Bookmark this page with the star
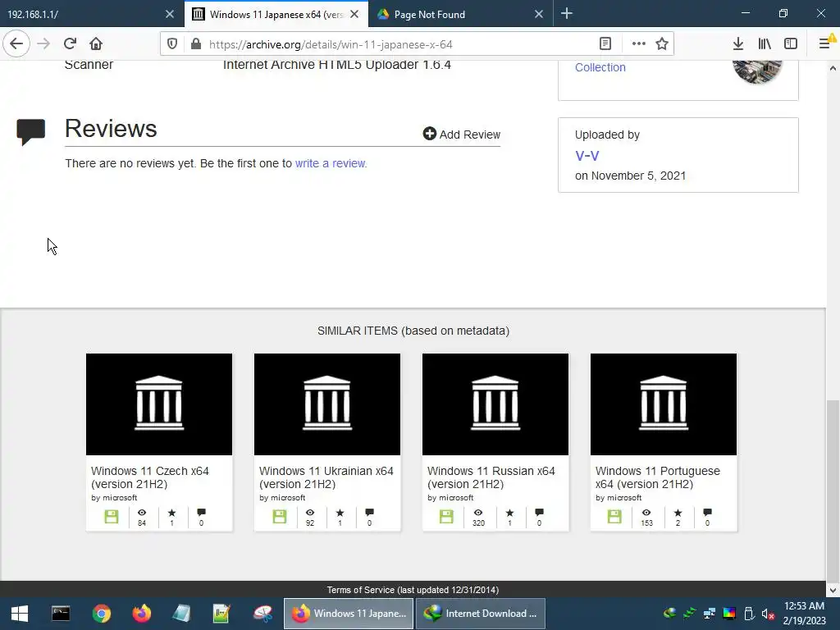Screen dimensions: 840x630 tap(662, 44)
